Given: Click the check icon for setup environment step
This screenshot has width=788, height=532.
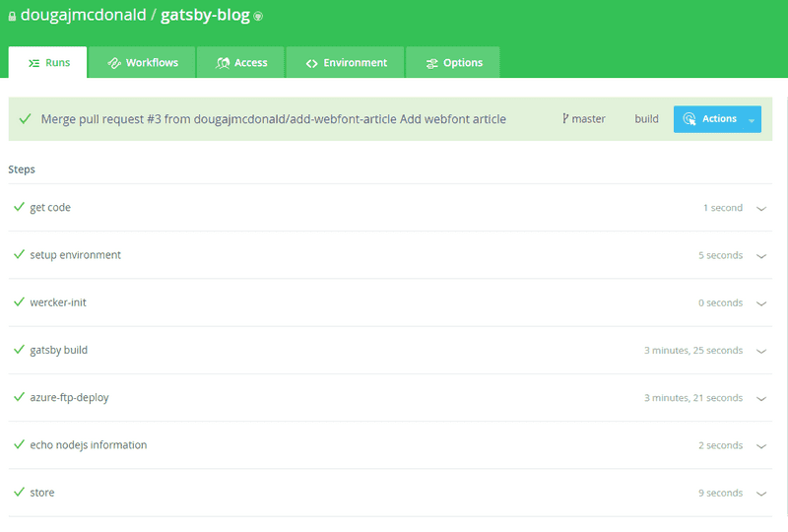Looking at the screenshot, I should click(19, 254).
